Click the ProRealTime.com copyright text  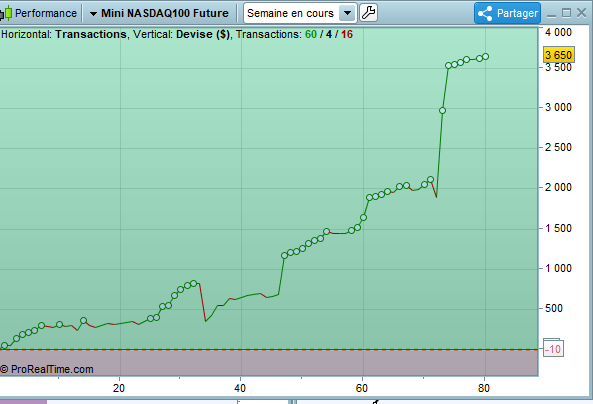47,369
